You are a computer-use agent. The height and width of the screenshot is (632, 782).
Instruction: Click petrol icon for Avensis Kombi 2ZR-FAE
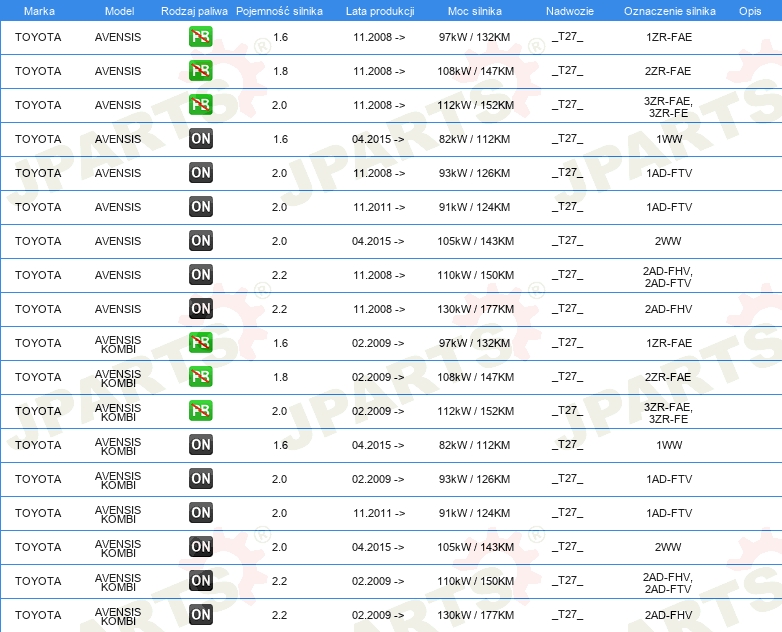200,377
